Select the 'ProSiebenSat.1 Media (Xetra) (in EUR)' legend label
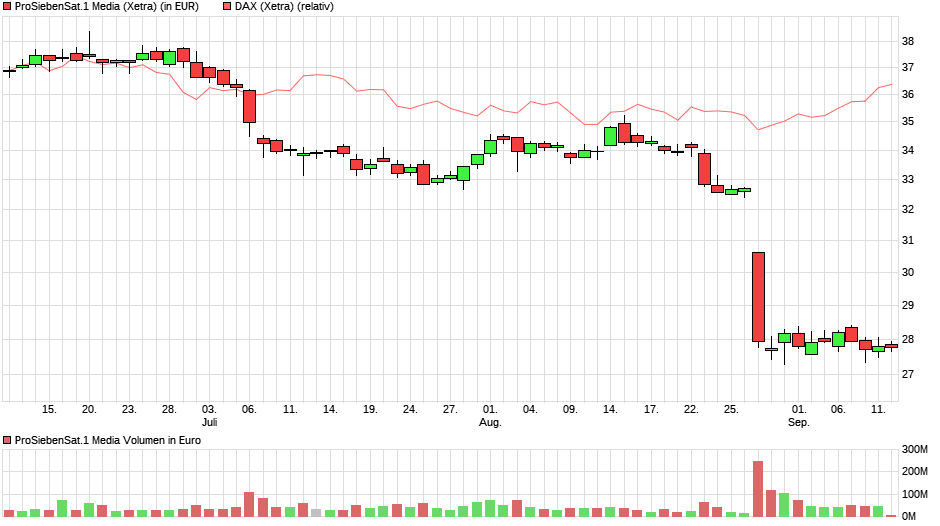The width and height of the screenshot is (940, 526). point(107,7)
